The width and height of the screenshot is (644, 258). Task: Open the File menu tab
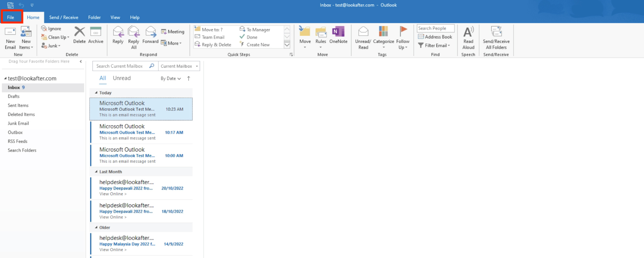click(x=11, y=17)
